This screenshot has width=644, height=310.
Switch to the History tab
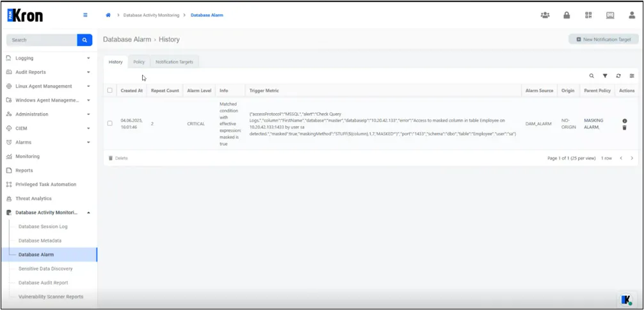(115, 62)
